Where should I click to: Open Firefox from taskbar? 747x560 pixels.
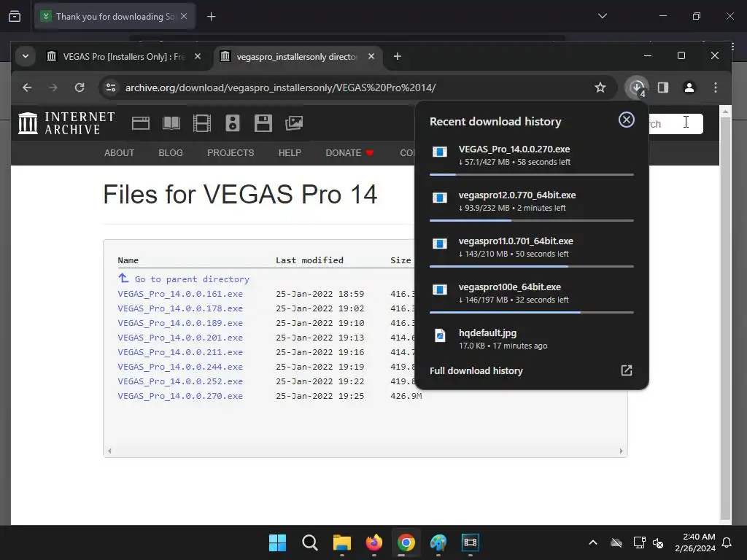tap(374, 542)
